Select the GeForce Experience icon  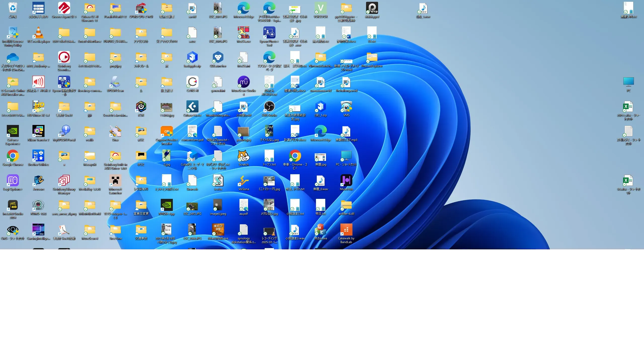tap(13, 131)
